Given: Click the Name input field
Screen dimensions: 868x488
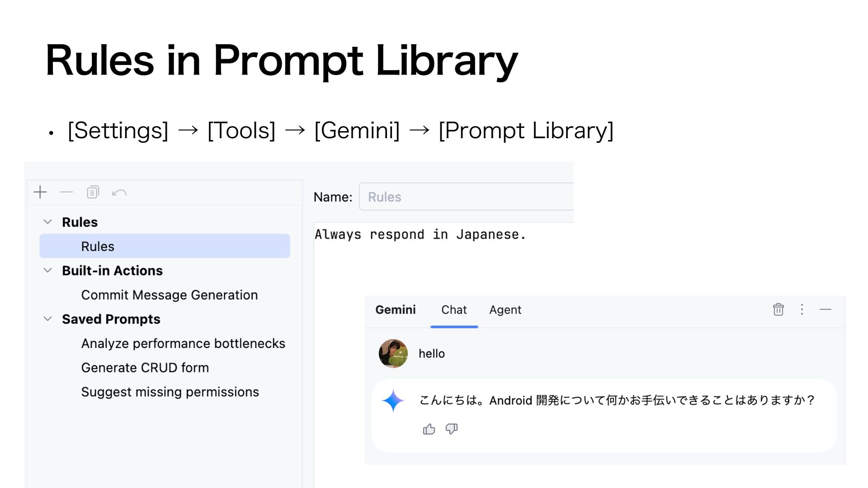Looking at the screenshot, I should (x=466, y=197).
